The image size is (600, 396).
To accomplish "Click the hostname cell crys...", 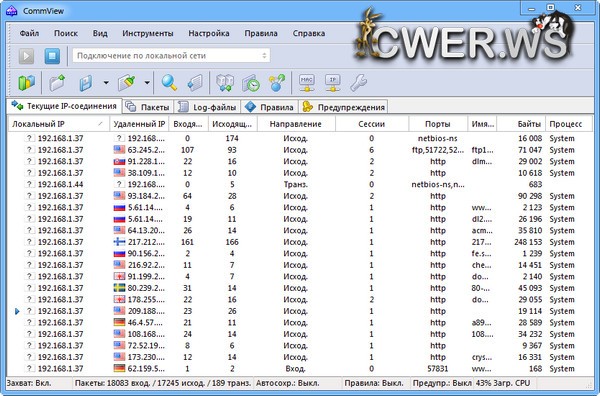I will [482, 357].
